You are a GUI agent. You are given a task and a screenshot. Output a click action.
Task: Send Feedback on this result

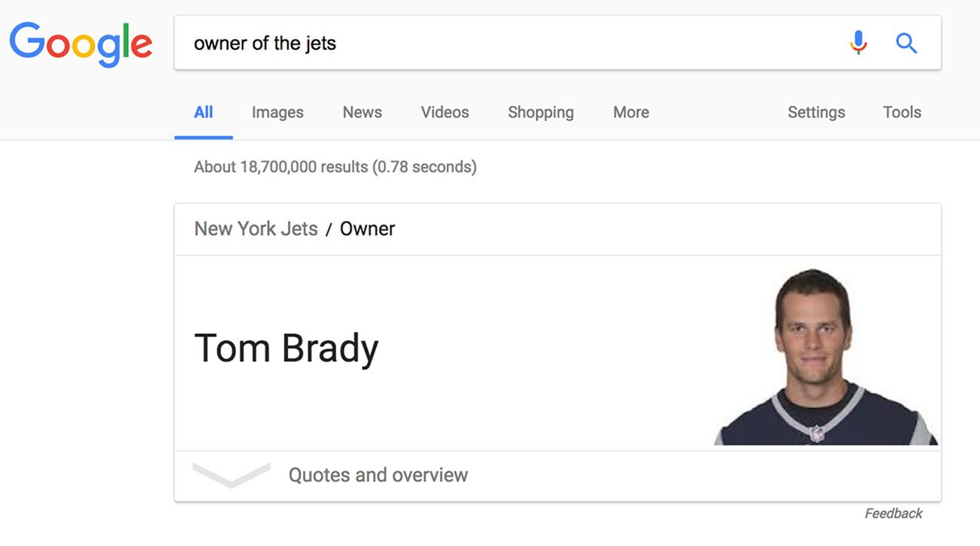pos(893,513)
